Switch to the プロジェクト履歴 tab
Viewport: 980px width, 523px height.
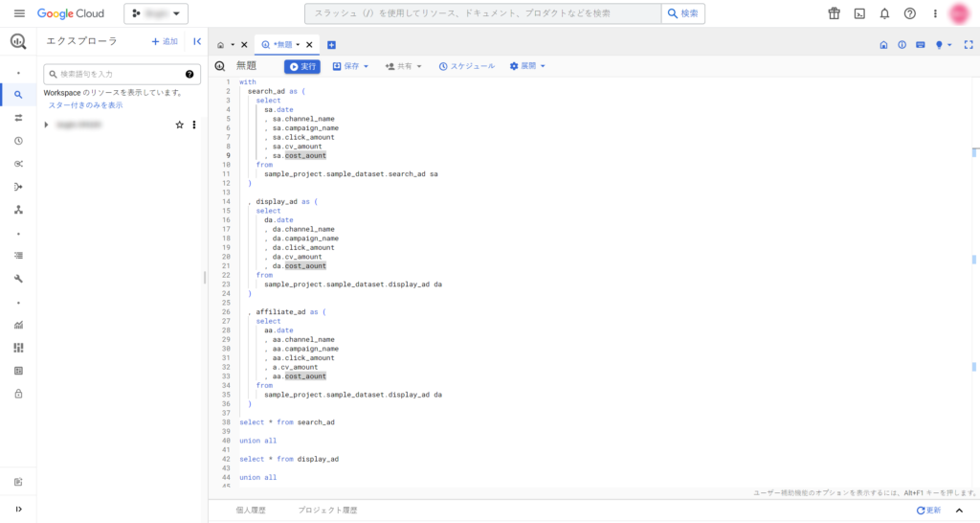[327, 511]
